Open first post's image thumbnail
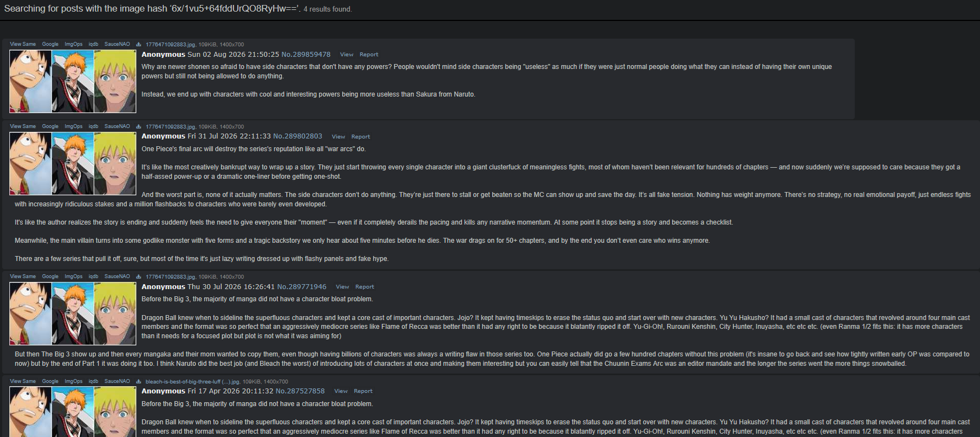This screenshot has height=437, width=980. coord(73,81)
